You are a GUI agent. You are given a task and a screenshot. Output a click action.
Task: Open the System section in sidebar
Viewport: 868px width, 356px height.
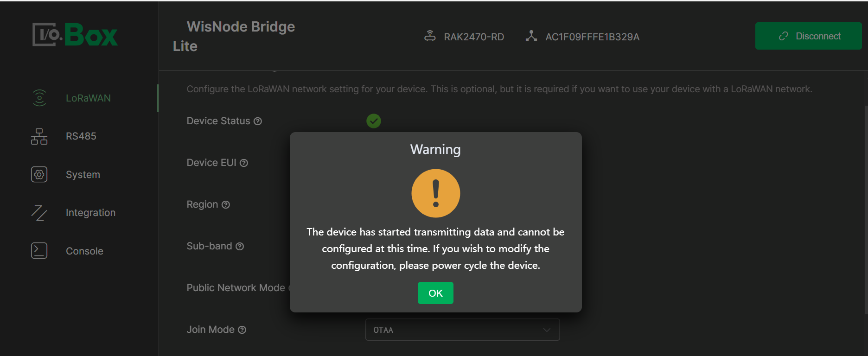coord(79,175)
